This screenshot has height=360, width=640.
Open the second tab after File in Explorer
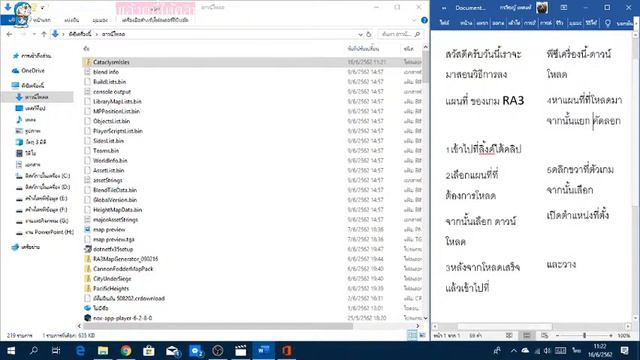click(x=71, y=20)
